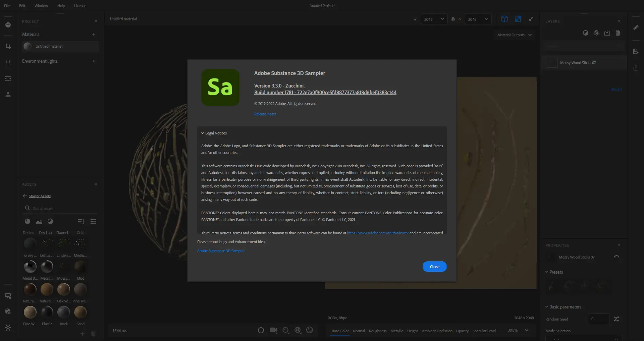
Task: Switch to the Roughness channel tab
Action: (378, 331)
